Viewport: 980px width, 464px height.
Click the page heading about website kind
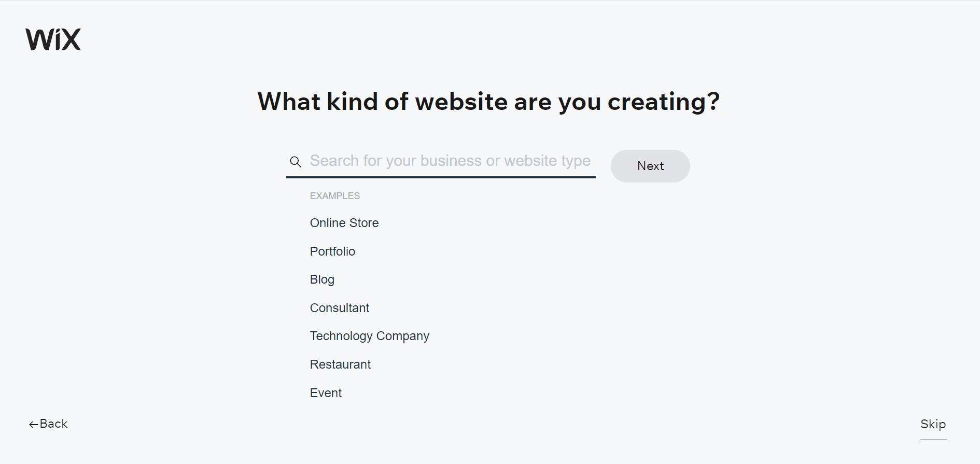click(x=488, y=102)
